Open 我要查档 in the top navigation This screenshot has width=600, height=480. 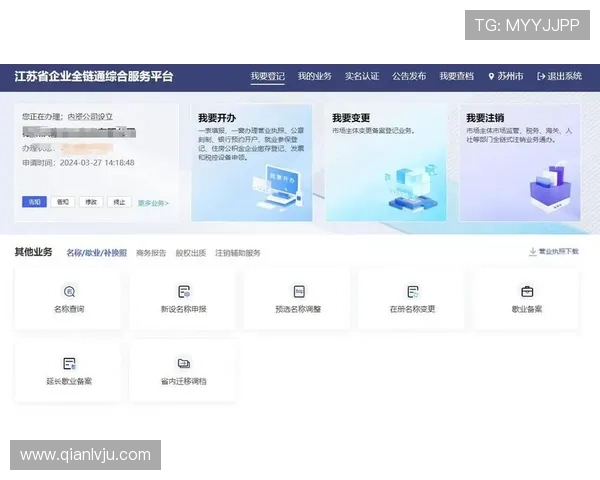click(457, 76)
